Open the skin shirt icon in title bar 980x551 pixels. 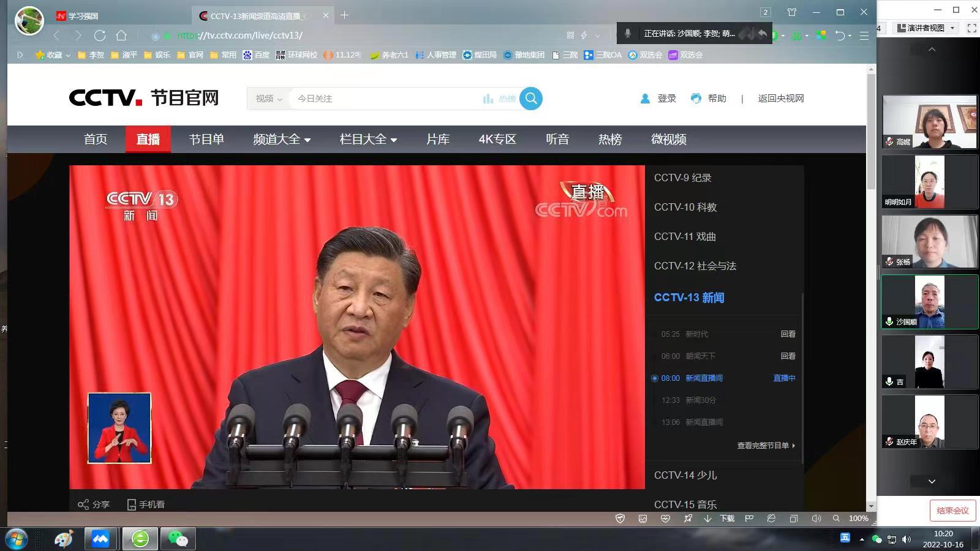792,12
